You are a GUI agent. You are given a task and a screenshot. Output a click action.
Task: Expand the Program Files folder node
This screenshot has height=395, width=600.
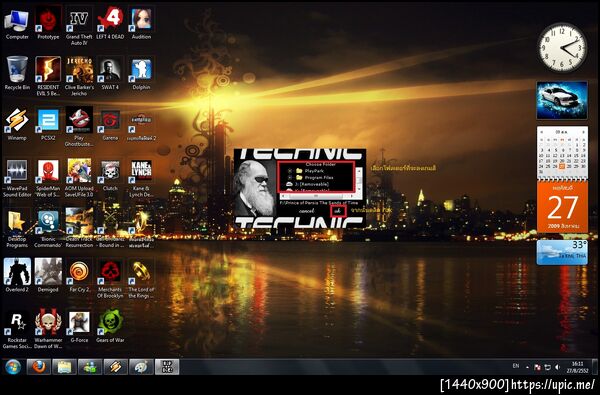(290, 178)
